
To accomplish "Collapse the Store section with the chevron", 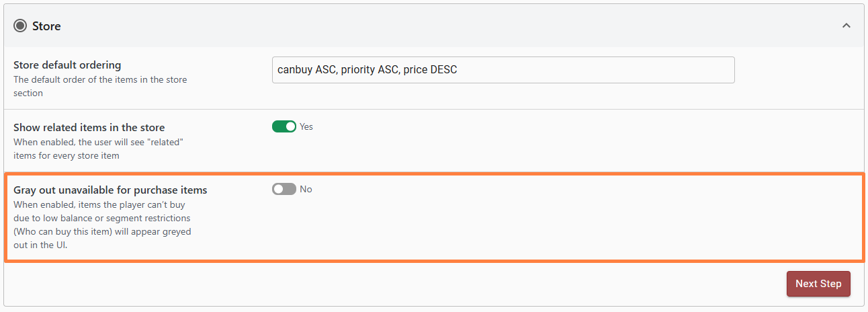I will click(847, 26).
